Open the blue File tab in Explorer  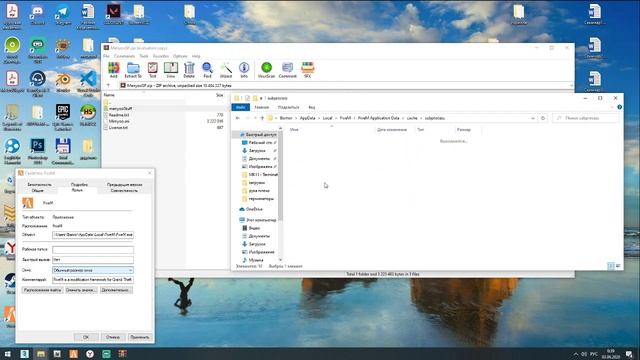point(241,107)
